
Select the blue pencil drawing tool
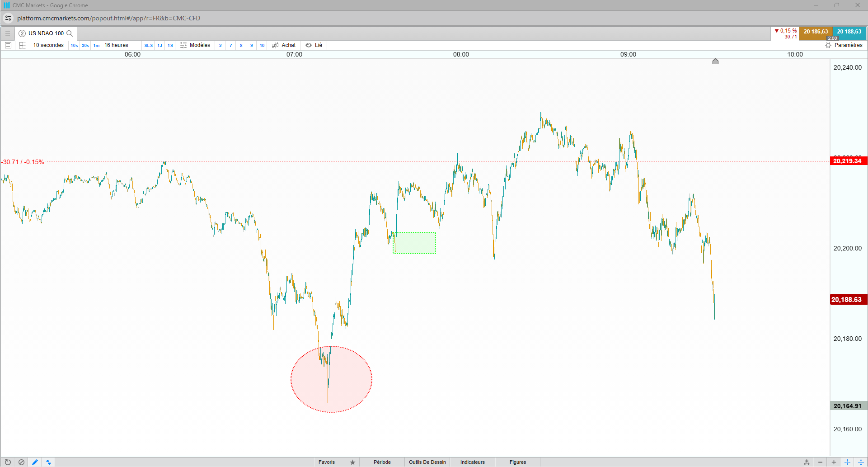(35, 462)
